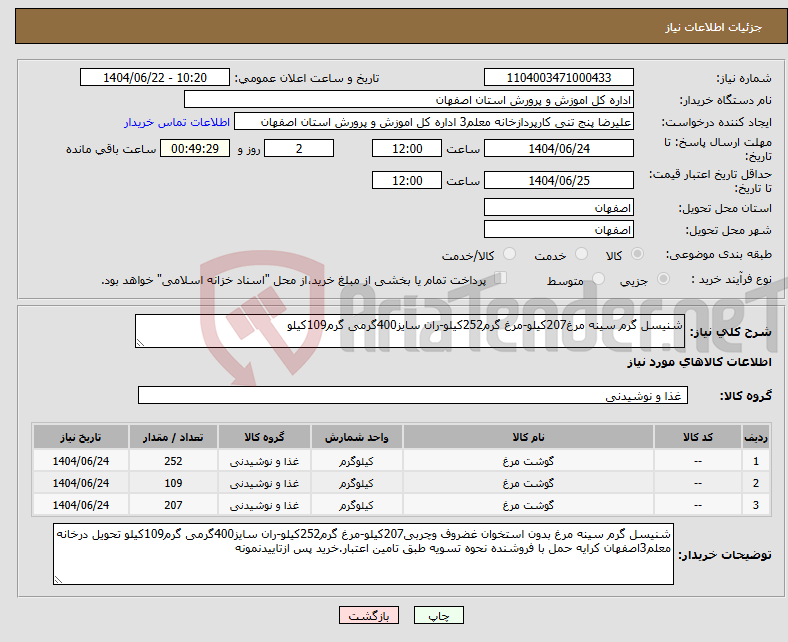Click the request creator field علیرضا پنج تنی
The width and height of the screenshot is (788, 642).
434,122
